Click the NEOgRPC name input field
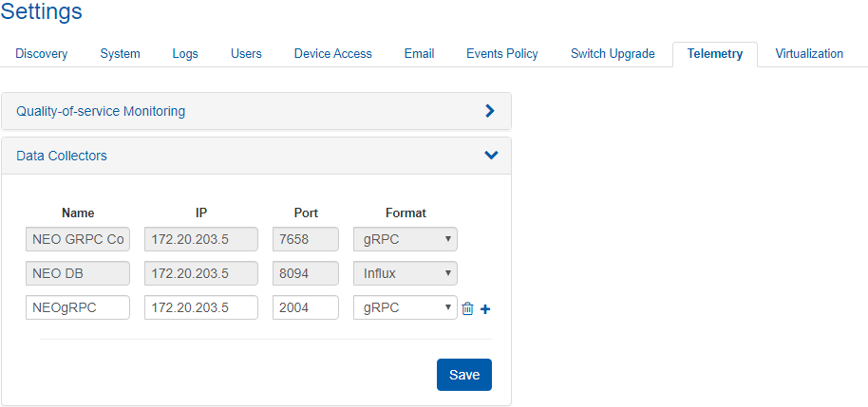The image size is (868, 407). click(78, 307)
